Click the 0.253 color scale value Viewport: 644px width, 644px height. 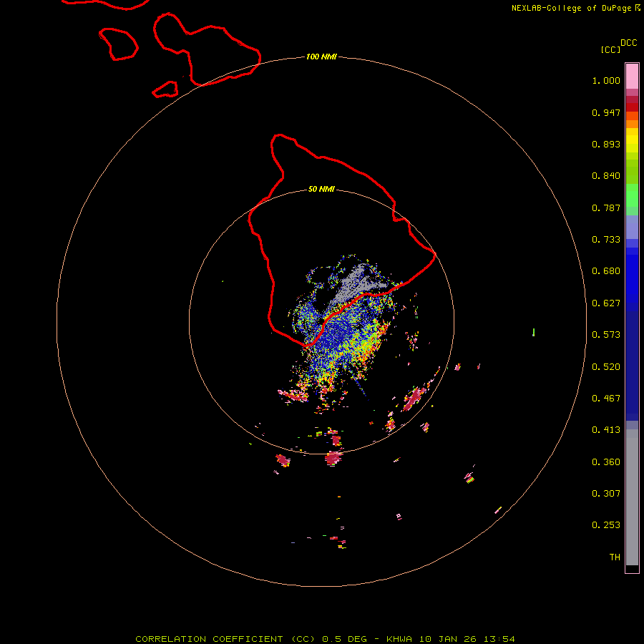coord(606,525)
